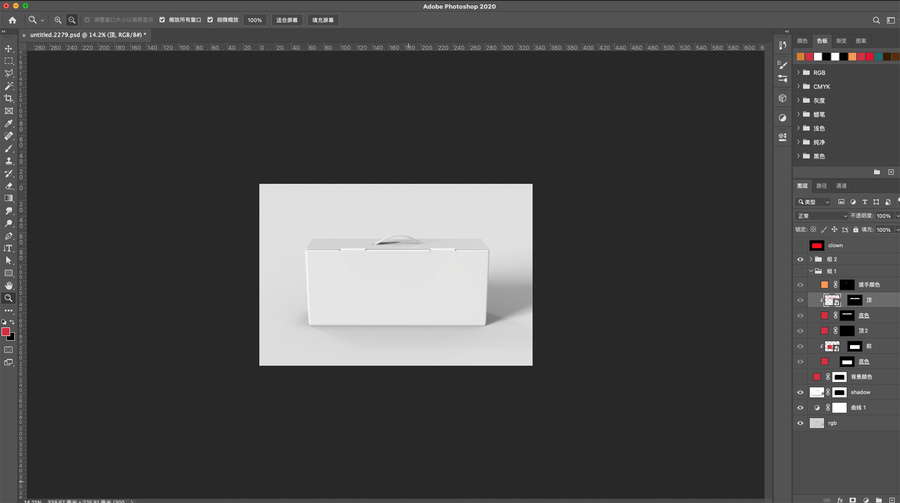Select the Magic Wand tool
This screenshot has height=503, width=900.
(x=9, y=86)
